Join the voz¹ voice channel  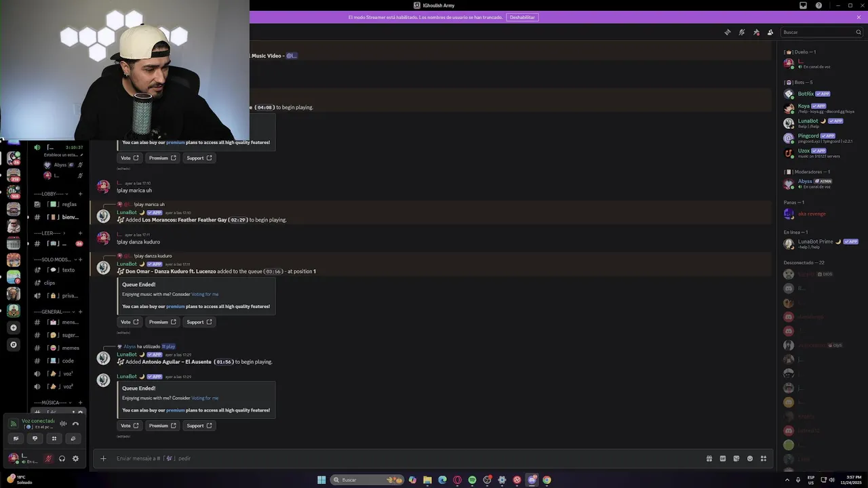tap(58, 373)
